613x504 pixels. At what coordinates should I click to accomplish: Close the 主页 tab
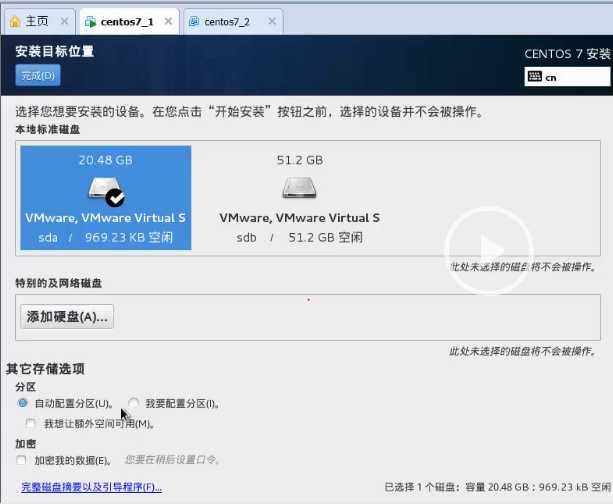64,21
